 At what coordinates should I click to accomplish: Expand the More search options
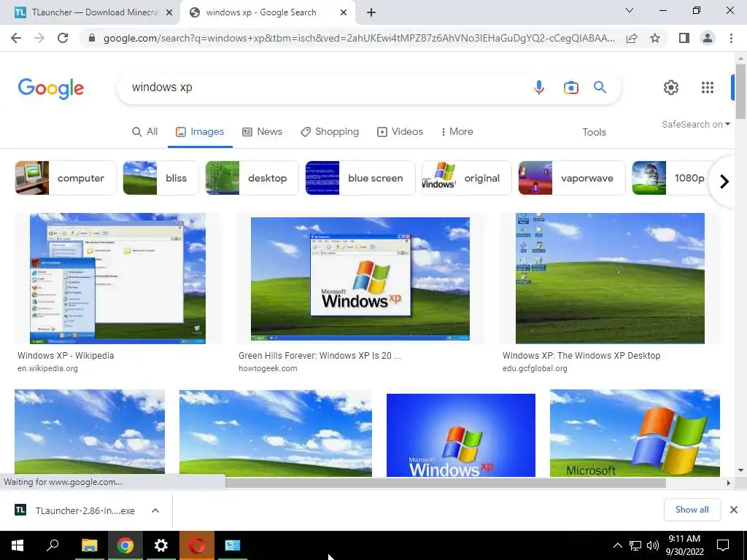(457, 132)
